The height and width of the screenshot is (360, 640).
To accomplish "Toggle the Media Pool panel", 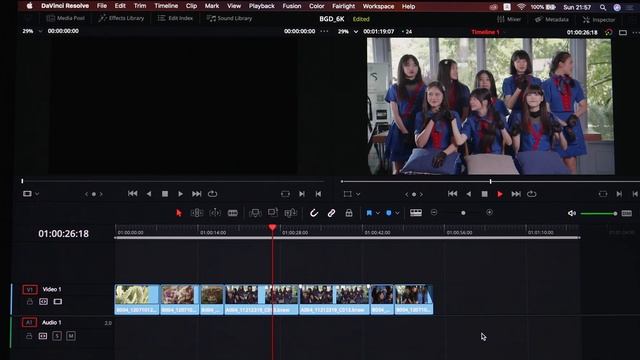I will click(x=65, y=18).
